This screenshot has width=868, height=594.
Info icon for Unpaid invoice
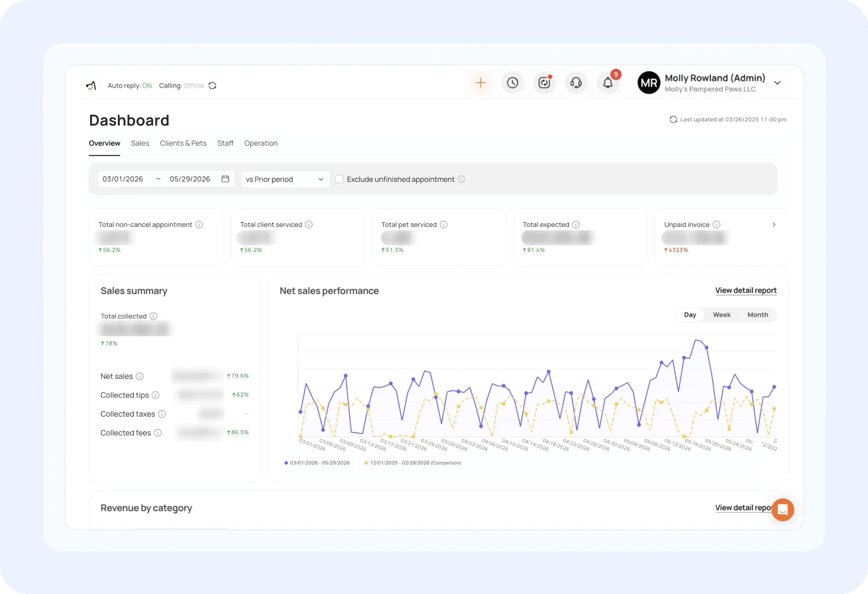tap(717, 225)
